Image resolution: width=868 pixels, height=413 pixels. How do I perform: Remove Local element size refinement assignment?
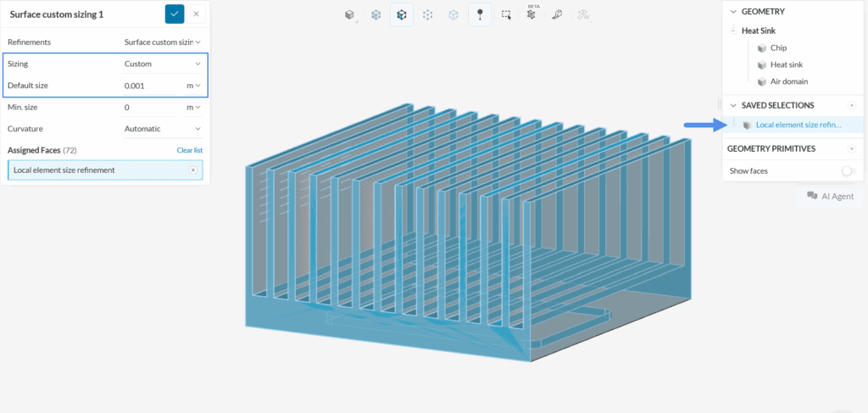click(x=193, y=170)
